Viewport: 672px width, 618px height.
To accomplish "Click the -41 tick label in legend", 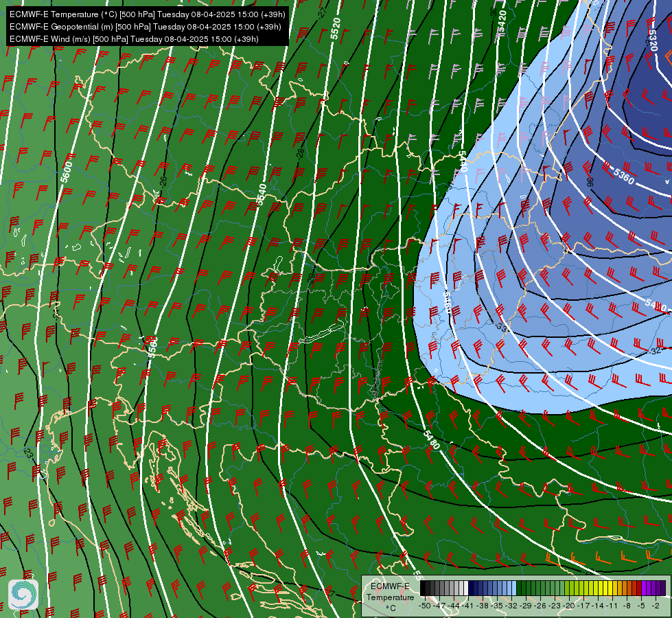I will (467, 606).
